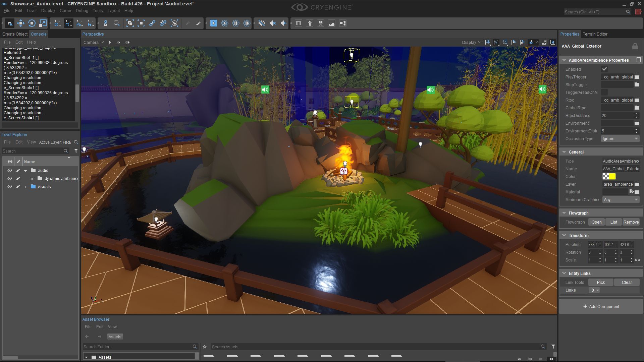Toggle editable pencil for audio layer
Viewport: 644px width, 362px height.
pyautogui.click(x=18, y=171)
